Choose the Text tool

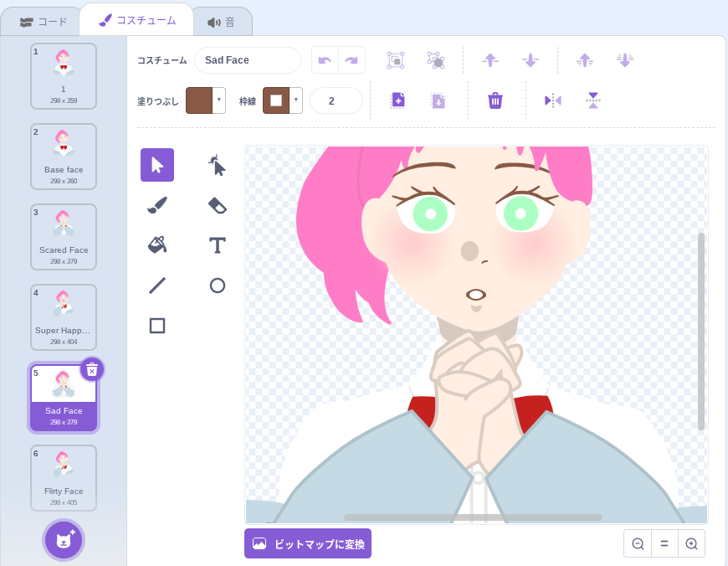tap(218, 245)
